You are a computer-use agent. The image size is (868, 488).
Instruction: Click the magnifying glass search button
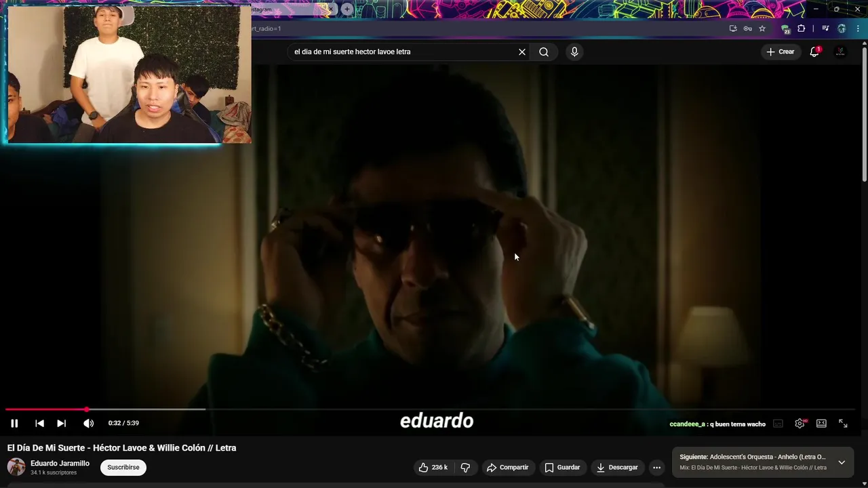[544, 52]
